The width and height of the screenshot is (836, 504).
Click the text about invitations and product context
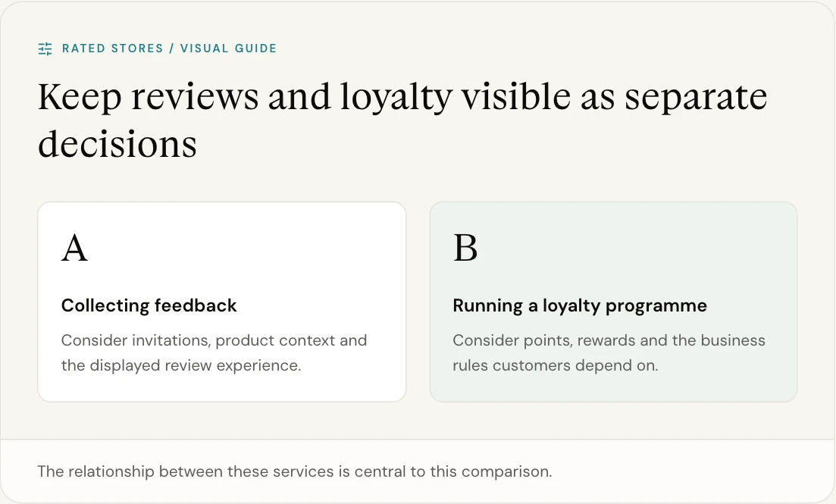pos(214,352)
